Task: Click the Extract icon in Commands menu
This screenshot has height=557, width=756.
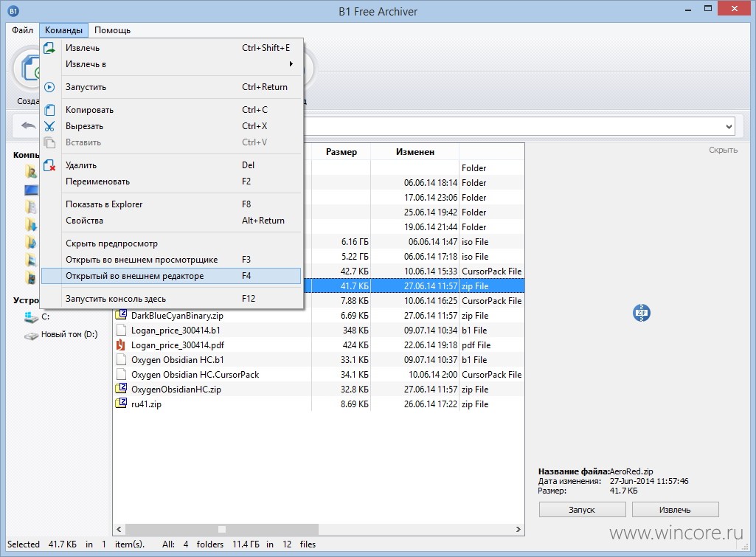Action: (x=49, y=48)
